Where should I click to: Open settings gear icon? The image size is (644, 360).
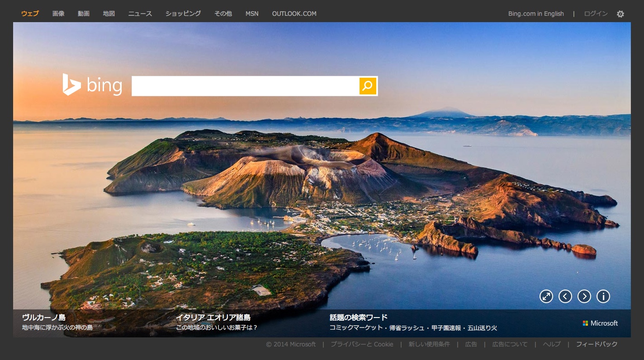pos(620,14)
